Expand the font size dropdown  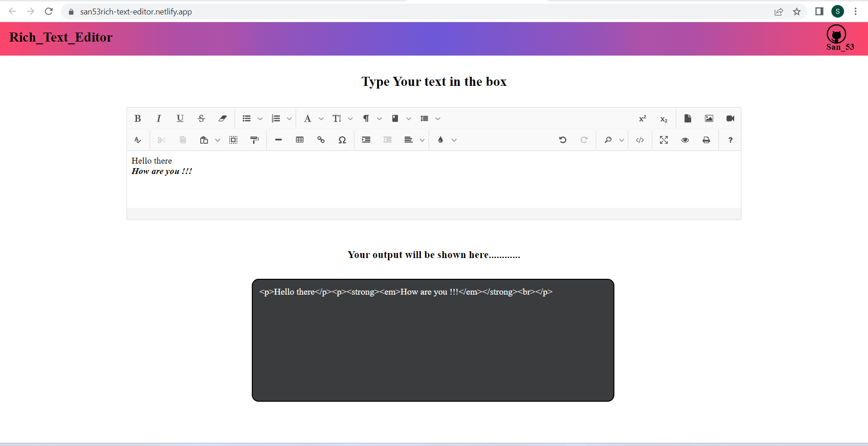tap(350, 118)
